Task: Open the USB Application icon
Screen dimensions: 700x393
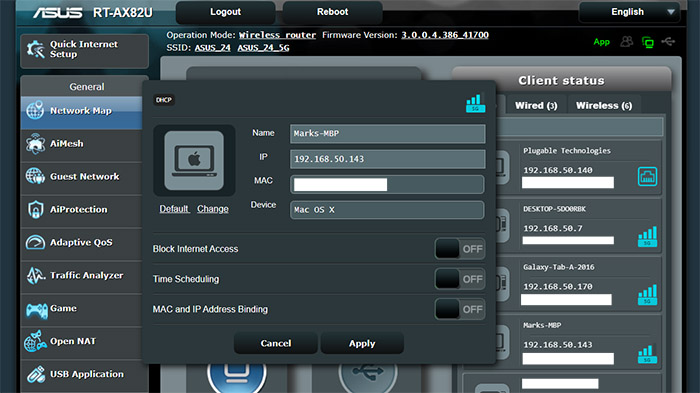Action: click(36, 374)
